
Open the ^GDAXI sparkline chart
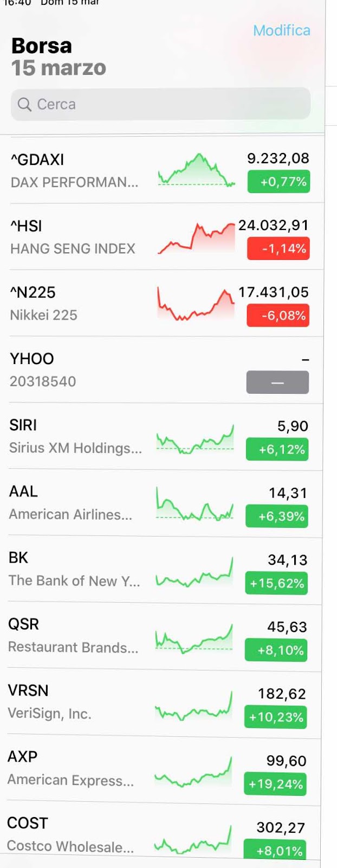(197, 170)
